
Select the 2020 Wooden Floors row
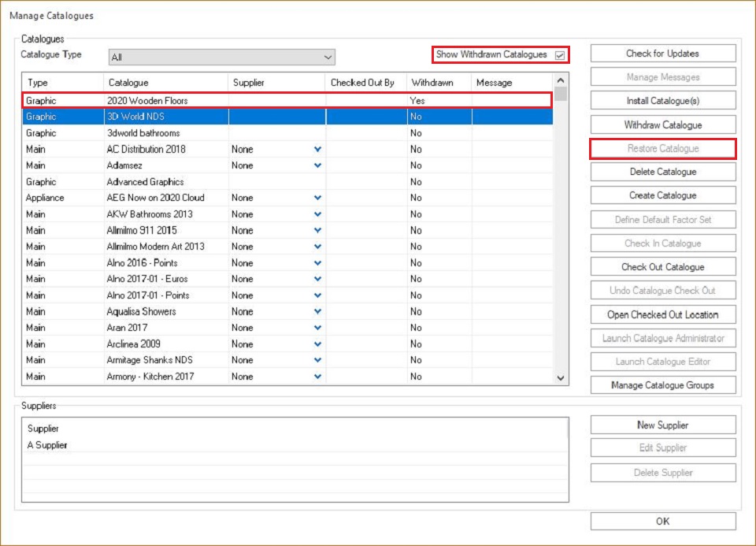[287, 100]
